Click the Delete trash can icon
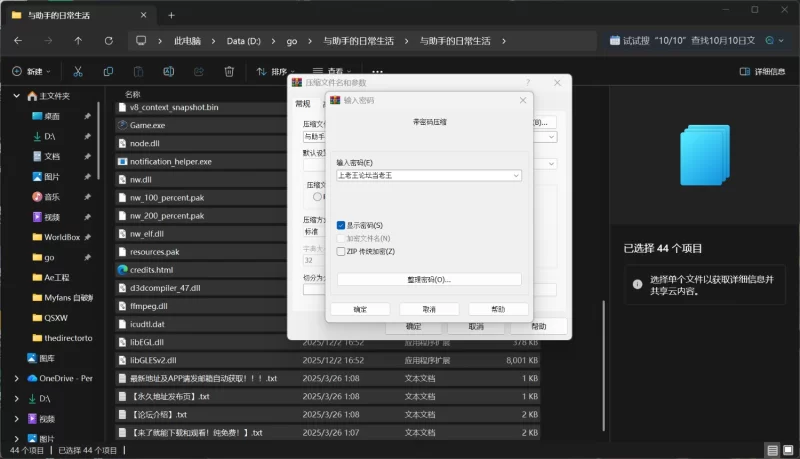The height and width of the screenshot is (459, 800). tap(229, 72)
